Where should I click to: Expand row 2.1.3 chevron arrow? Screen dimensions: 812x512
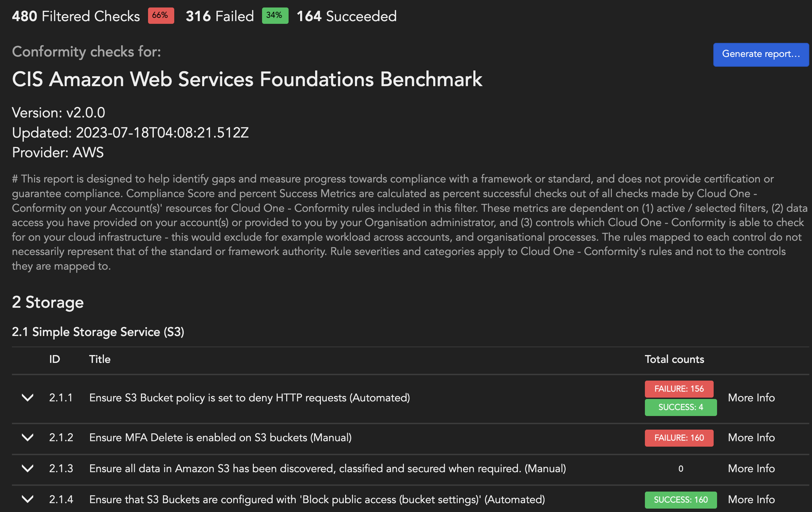click(28, 468)
